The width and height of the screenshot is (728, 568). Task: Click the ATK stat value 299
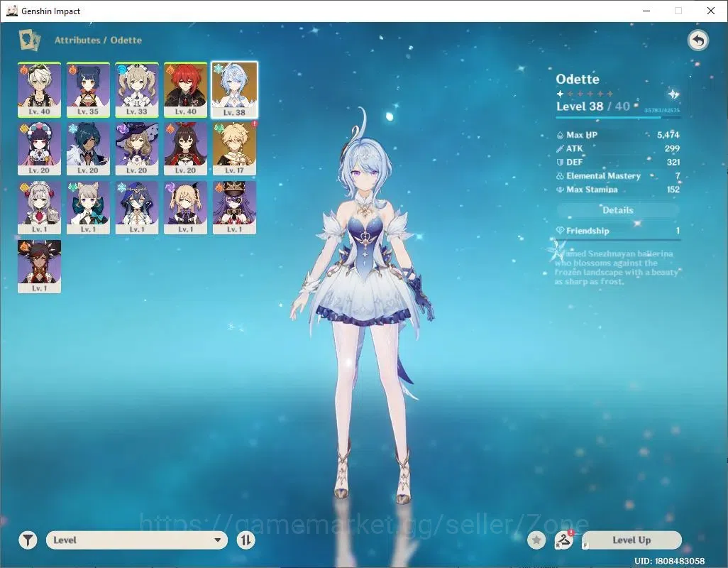click(672, 148)
